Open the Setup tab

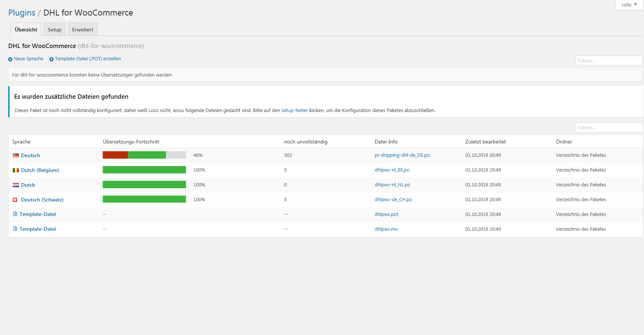[54, 30]
